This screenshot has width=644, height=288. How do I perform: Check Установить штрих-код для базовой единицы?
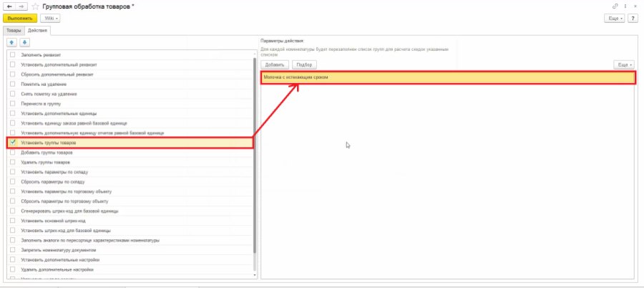(x=13, y=231)
